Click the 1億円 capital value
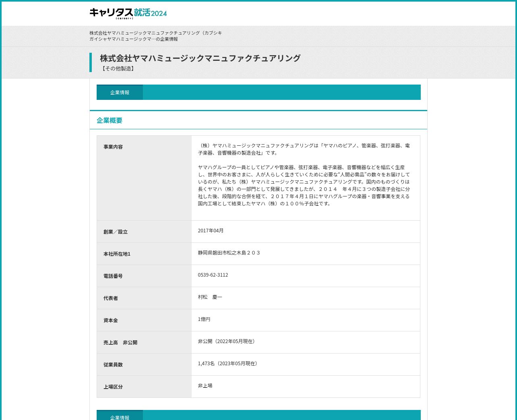This screenshot has height=420, width=517. click(x=204, y=319)
